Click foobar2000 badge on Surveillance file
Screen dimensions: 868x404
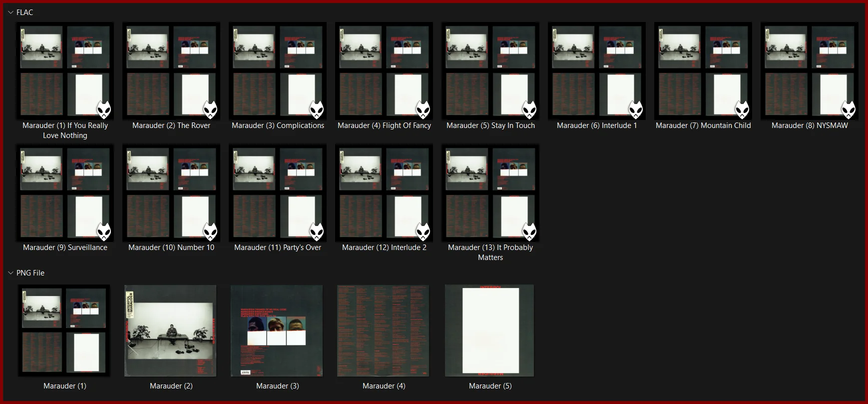pyautogui.click(x=104, y=231)
